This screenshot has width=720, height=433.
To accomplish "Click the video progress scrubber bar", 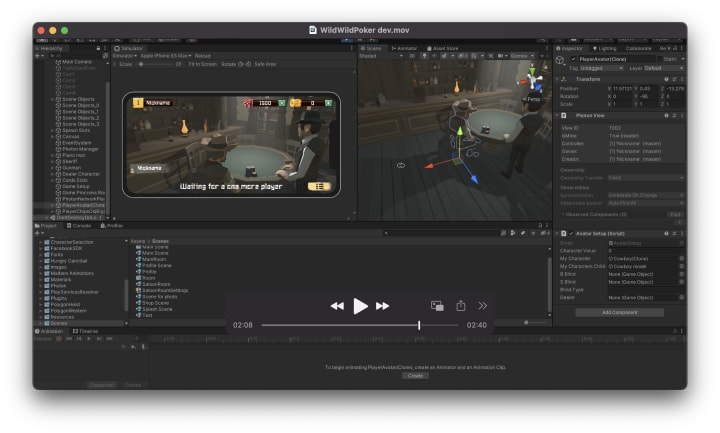I will click(x=360, y=325).
